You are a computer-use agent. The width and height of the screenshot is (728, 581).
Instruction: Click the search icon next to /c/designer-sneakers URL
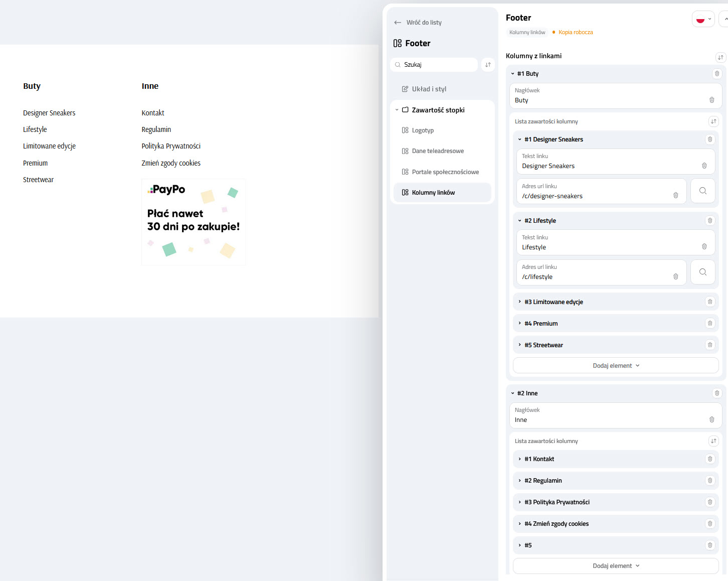tap(702, 191)
